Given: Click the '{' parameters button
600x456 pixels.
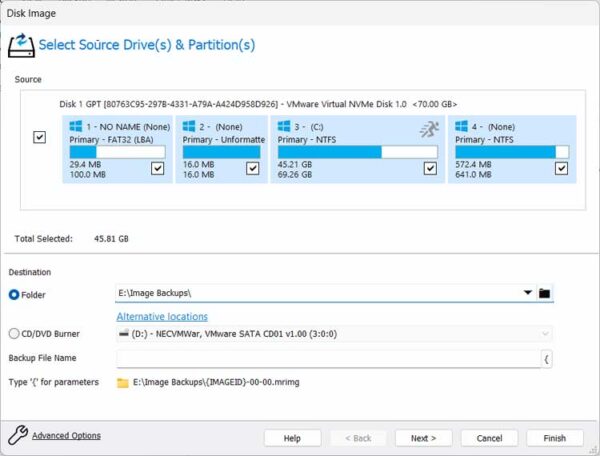Looking at the screenshot, I should coord(547,358).
